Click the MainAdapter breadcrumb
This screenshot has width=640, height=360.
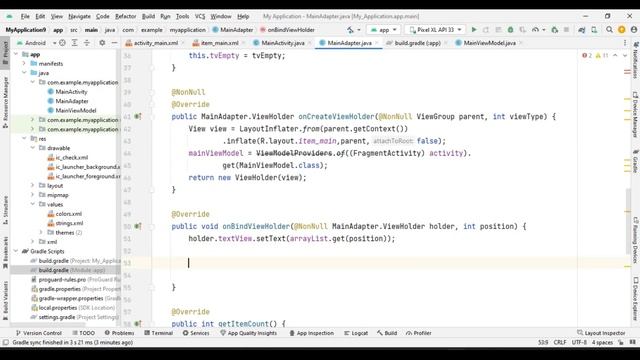(x=233, y=30)
